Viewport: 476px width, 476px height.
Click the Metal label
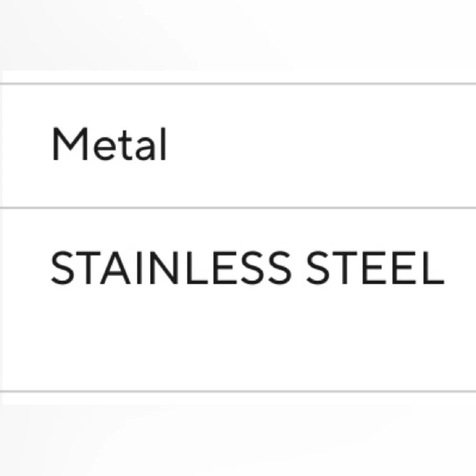coord(109,146)
